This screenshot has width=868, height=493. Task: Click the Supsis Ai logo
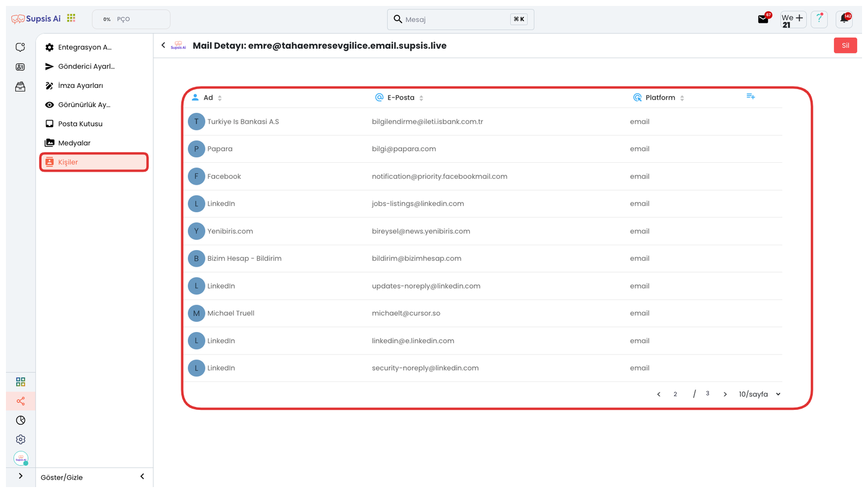pos(36,19)
